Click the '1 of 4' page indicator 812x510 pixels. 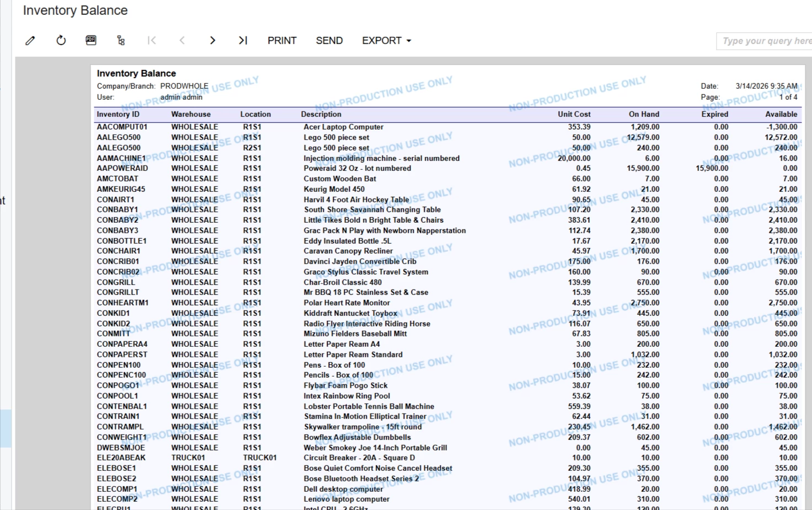tap(788, 97)
